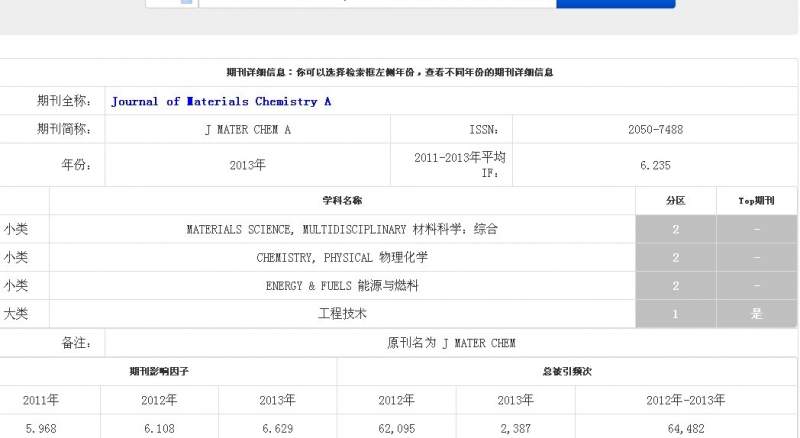Click 分区 value 2 in MATERIALS SCIENCE row

[x=676, y=229]
